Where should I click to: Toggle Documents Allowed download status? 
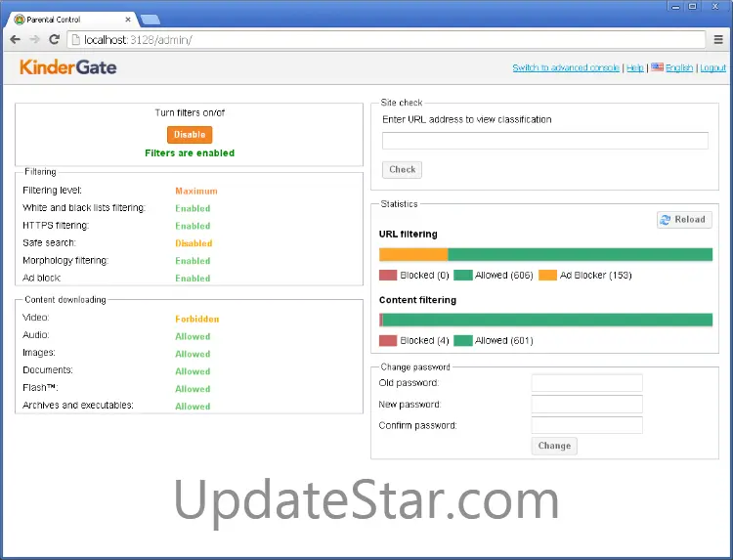point(193,371)
